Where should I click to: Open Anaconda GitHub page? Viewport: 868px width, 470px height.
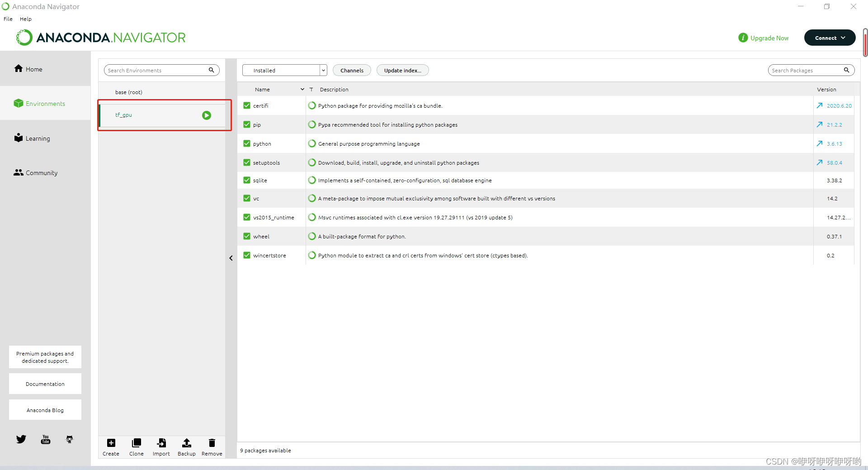point(70,439)
